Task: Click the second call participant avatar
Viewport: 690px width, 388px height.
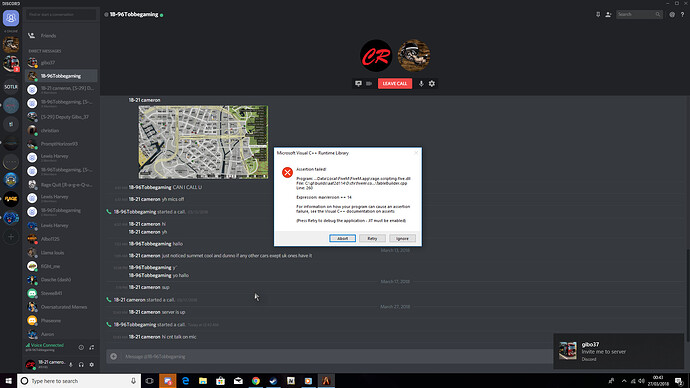Action: point(414,55)
